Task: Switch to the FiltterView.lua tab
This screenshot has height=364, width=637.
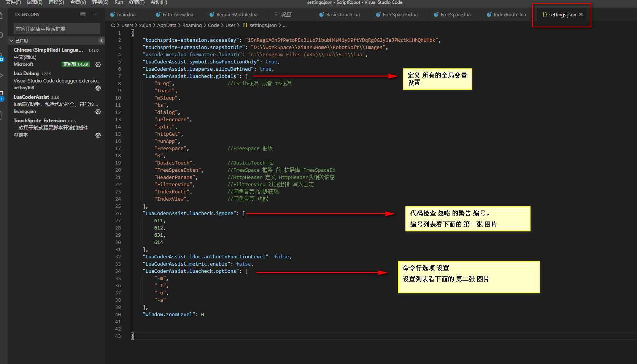Action: click(178, 14)
